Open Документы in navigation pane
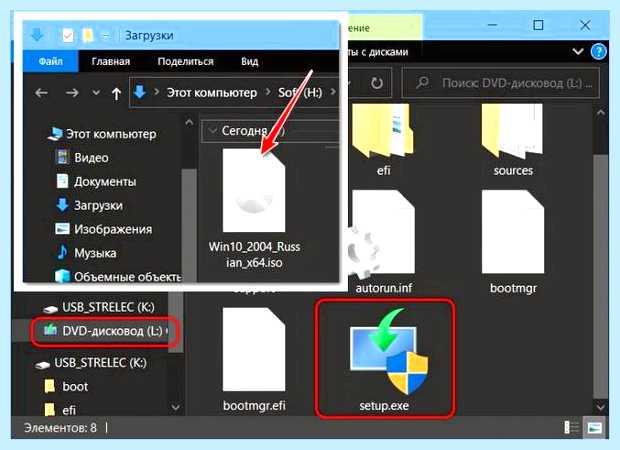 [x=96, y=182]
